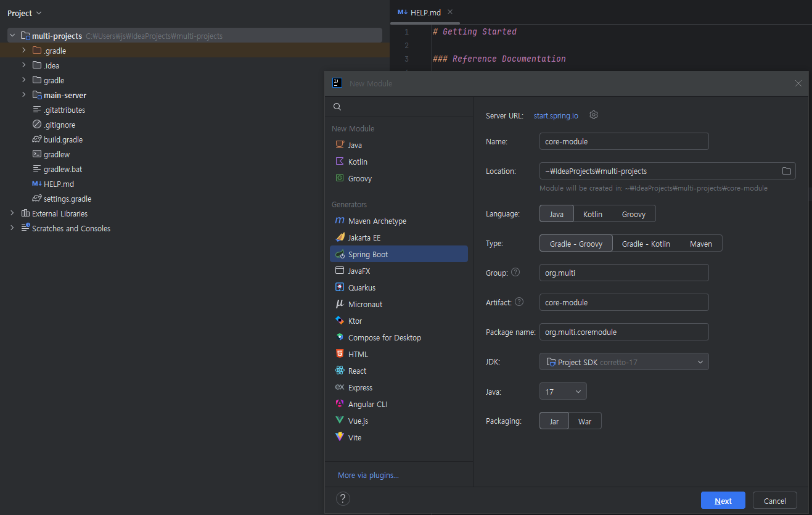Choose the Jakarta EE generator
Viewport: 812px width, 515px height.
coord(399,237)
